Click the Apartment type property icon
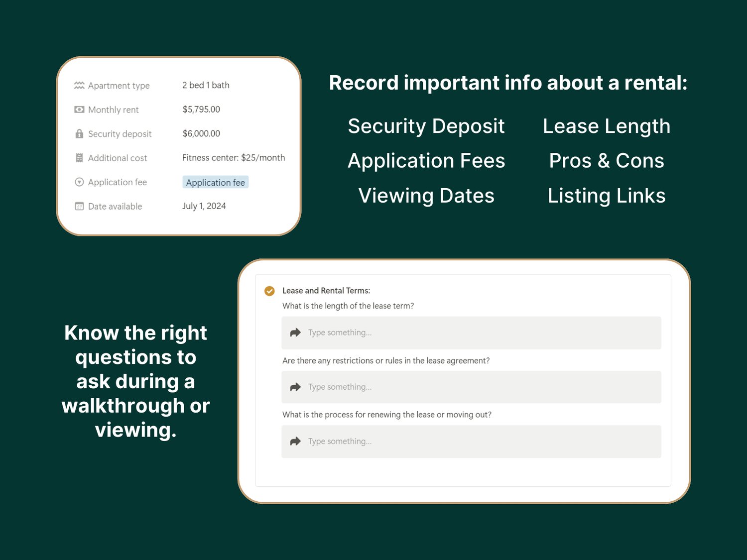Screen dimensions: 747x560 (79, 85)
